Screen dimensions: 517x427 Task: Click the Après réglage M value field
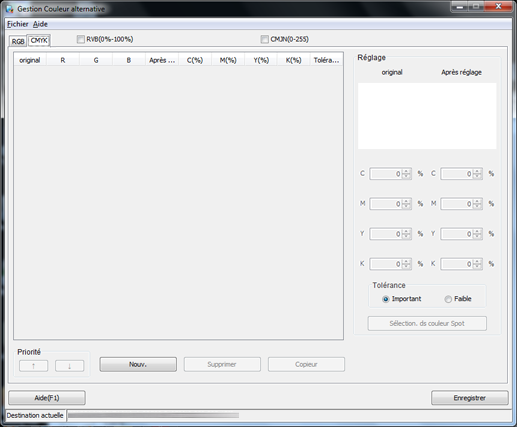pyautogui.click(x=457, y=204)
